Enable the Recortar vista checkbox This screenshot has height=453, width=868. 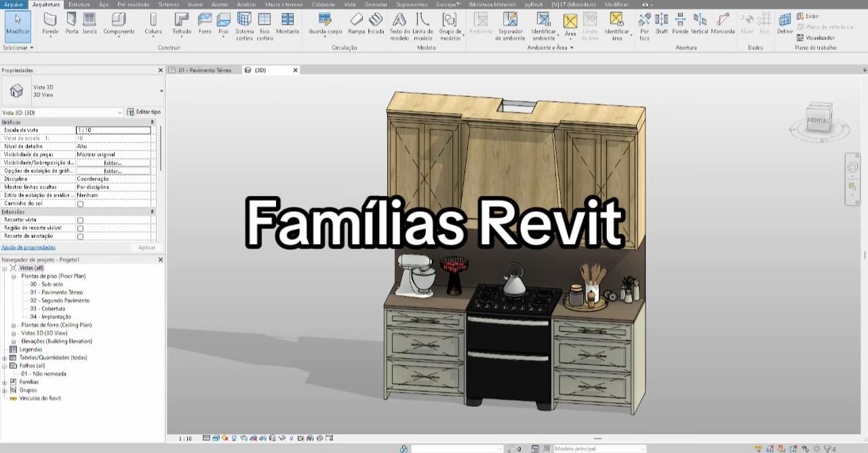80,220
